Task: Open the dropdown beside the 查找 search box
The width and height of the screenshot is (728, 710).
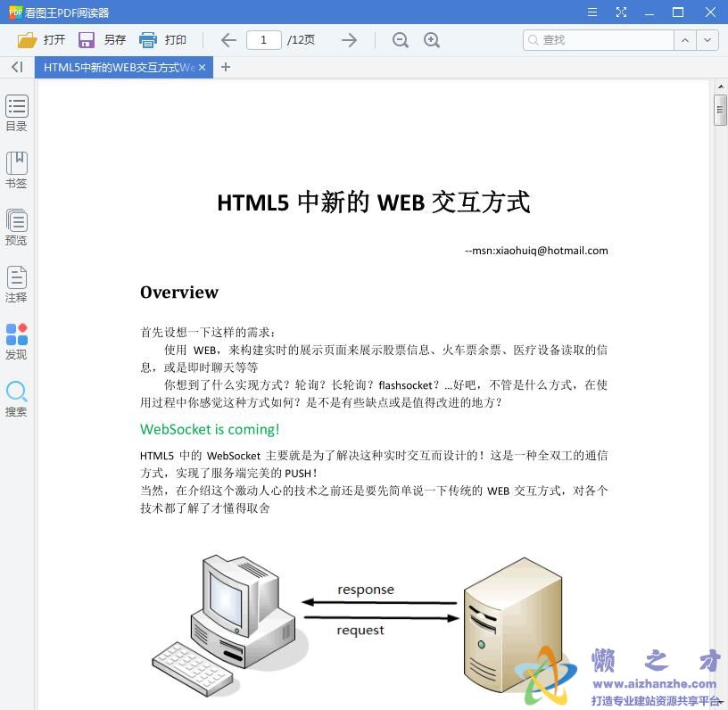Action: click(x=707, y=40)
